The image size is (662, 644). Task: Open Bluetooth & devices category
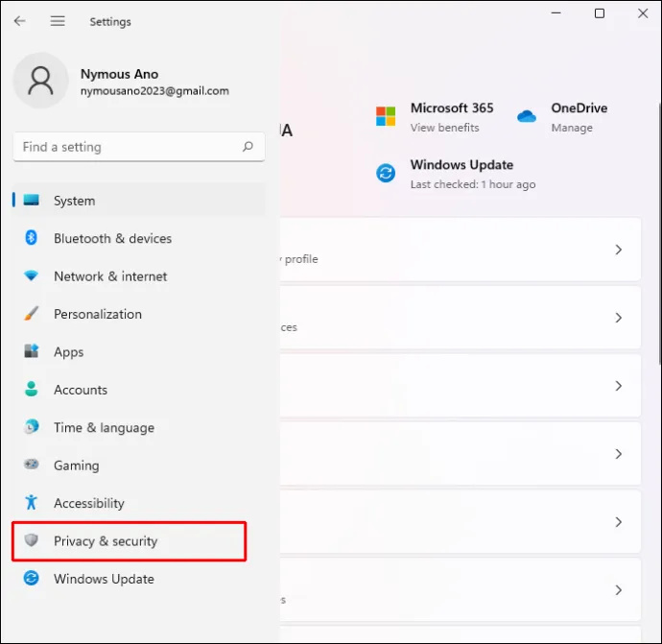[x=139, y=238]
